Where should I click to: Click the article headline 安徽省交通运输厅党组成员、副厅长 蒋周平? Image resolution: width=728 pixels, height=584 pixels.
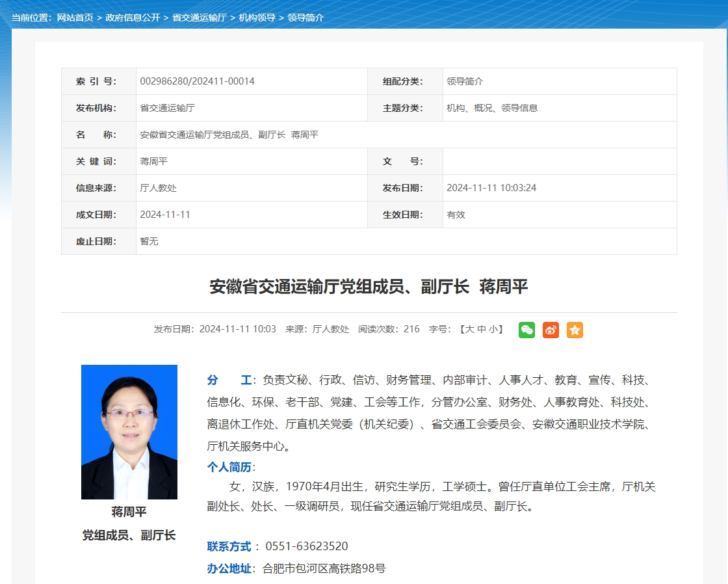(369, 287)
